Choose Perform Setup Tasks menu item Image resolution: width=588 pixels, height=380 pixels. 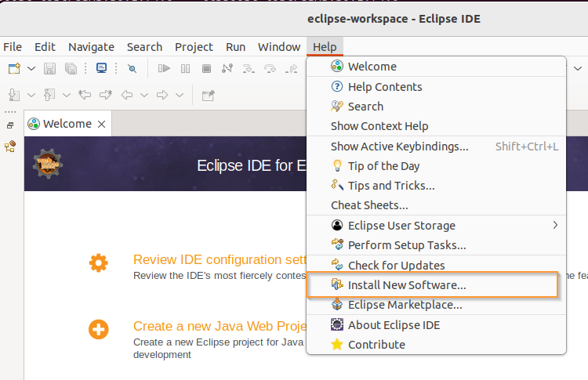436,245
